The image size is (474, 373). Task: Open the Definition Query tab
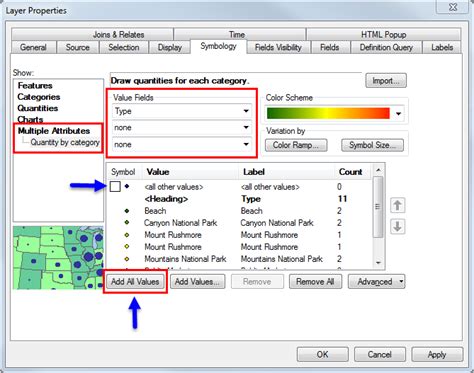pos(386,47)
